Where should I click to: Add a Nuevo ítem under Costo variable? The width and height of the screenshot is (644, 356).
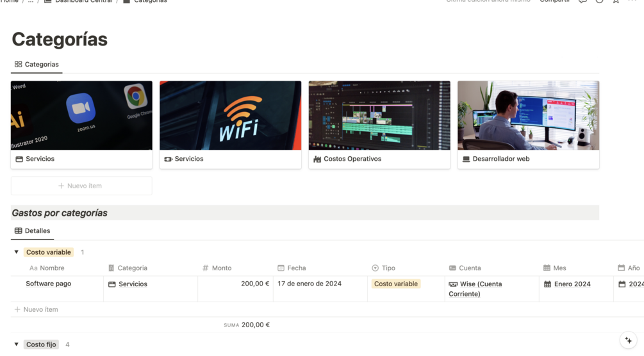coord(36,310)
